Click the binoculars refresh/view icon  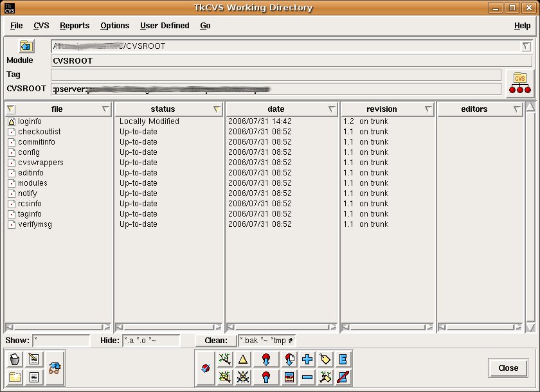[55, 368]
